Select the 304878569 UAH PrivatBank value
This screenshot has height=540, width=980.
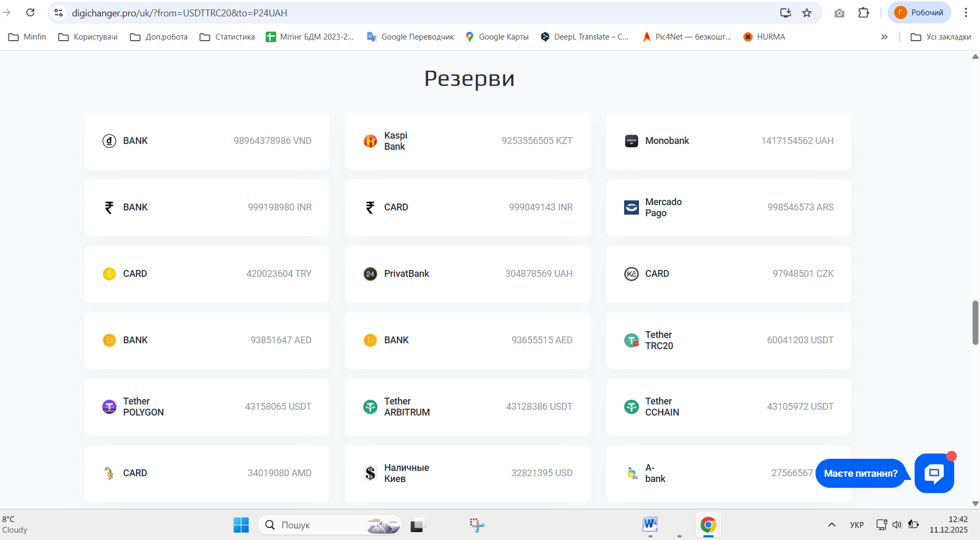click(x=539, y=274)
